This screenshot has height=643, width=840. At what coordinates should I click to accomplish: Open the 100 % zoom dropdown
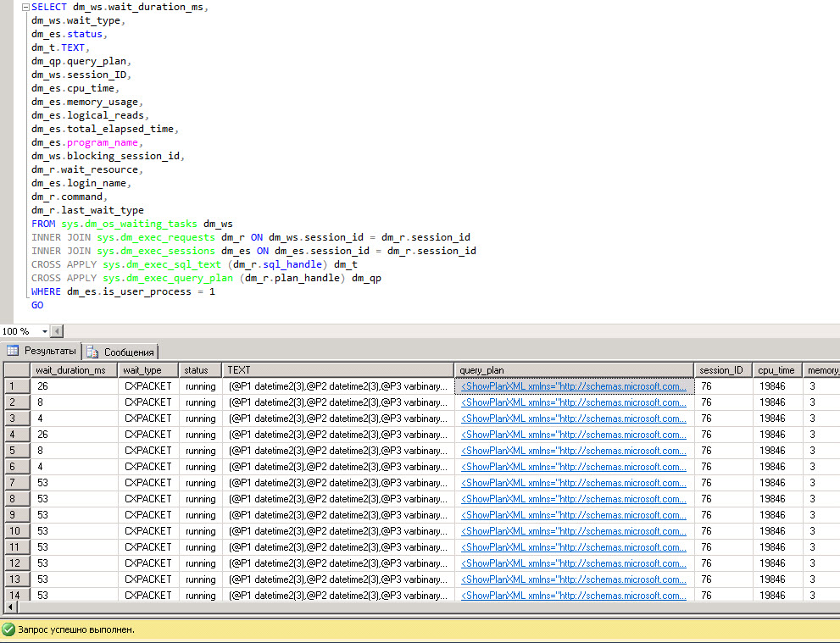coord(42,331)
